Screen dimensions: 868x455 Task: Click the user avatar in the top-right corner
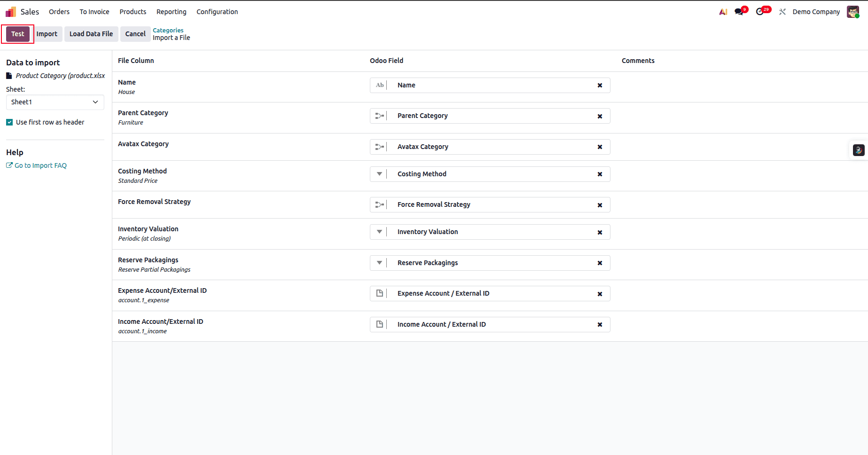point(852,11)
